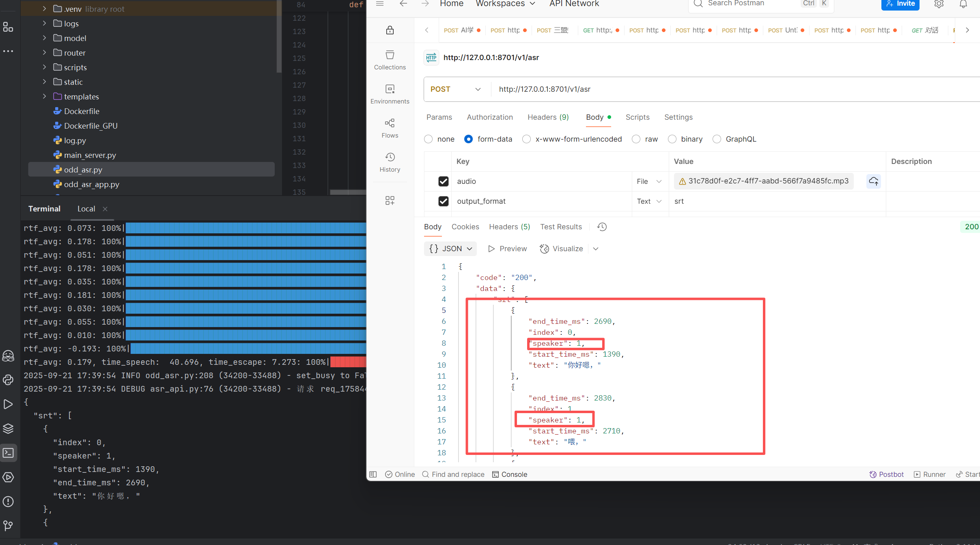Viewport: 980px width, 545px height.
Task: Open Postman settings gear icon
Action: 939,4
